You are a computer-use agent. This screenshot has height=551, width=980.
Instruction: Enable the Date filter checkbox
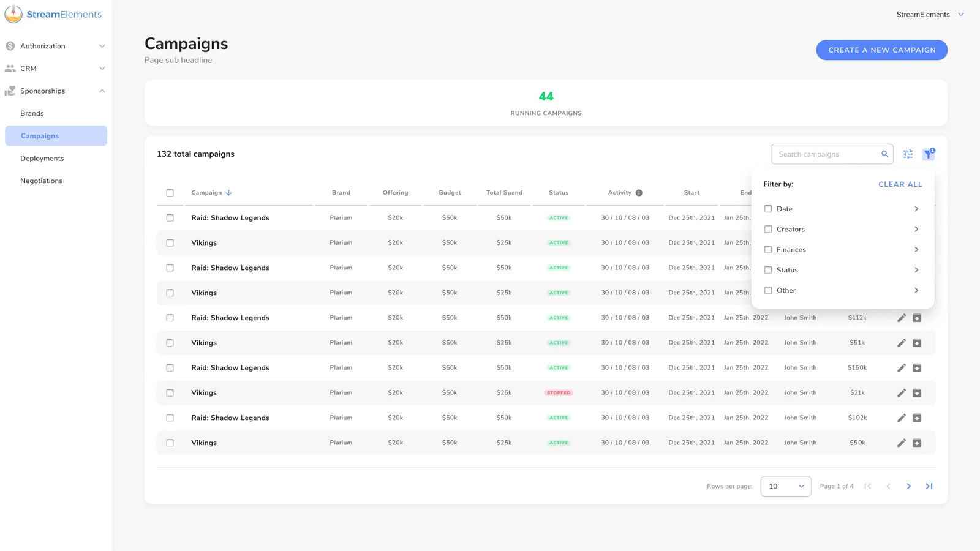[768, 209]
